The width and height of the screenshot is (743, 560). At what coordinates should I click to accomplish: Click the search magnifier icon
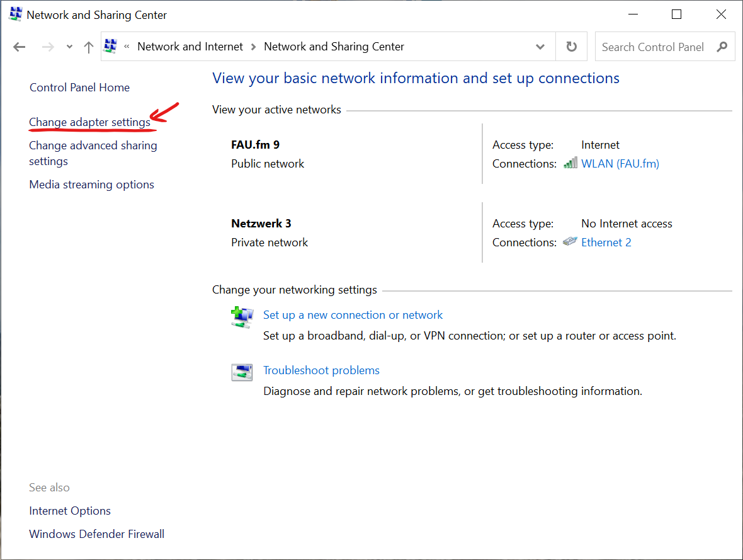(722, 47)
